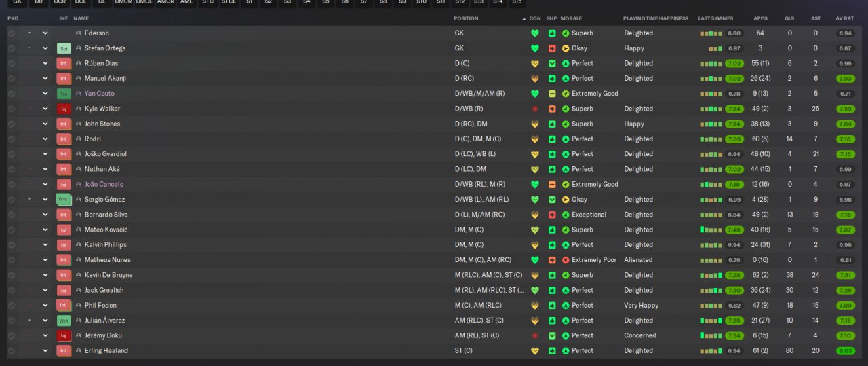This screenshot has height=366, width=868.
Task: Click the Spt status badge next to Stefan Ortega
Action: pyautogui.click(x=64, y=48)
